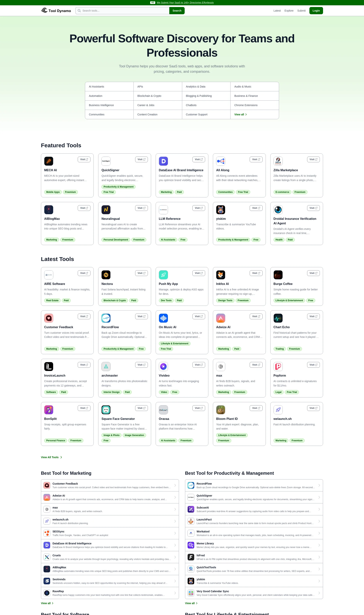Click the hiFred F icon in list
The image size is (364, 615).
point(191,557)
